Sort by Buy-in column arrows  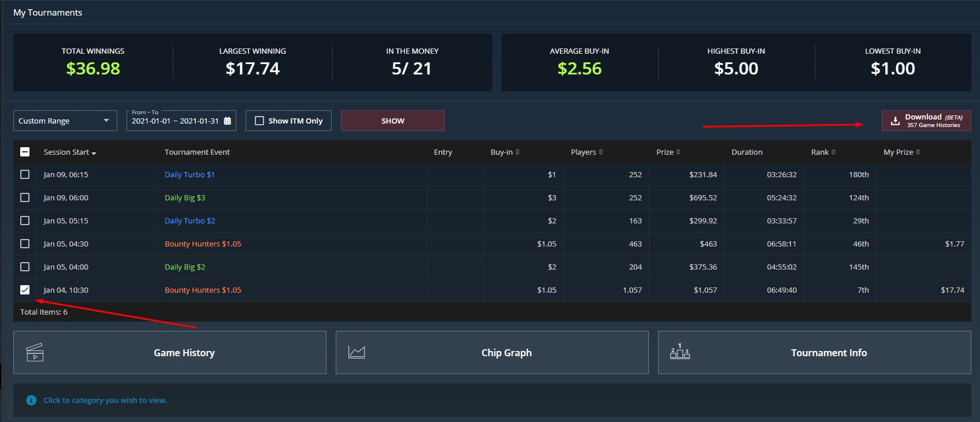(517, 152)
